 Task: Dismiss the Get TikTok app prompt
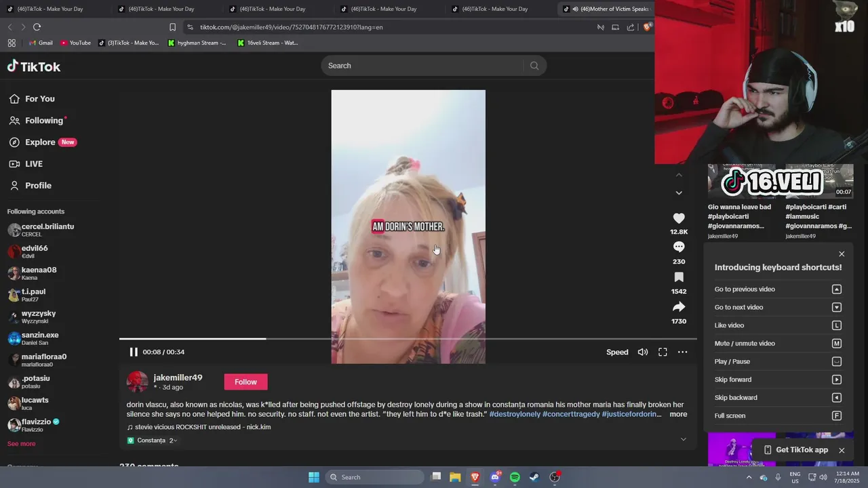click(842, 450)
